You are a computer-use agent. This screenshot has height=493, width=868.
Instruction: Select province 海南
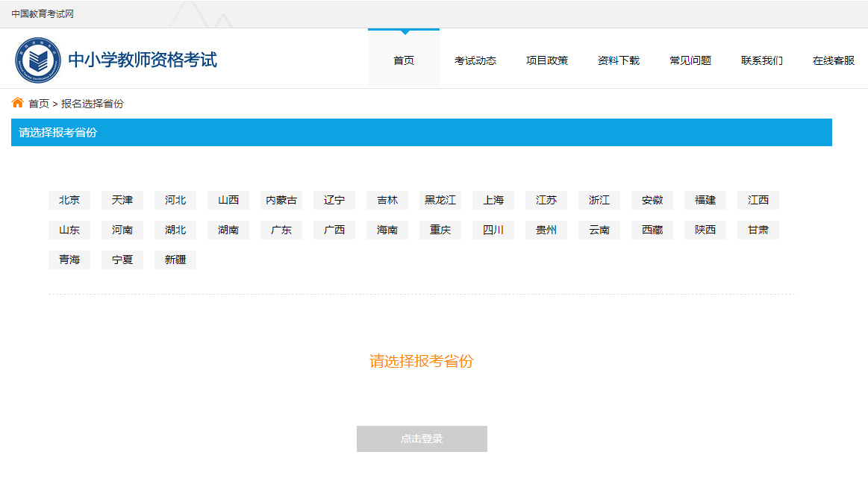387,230
